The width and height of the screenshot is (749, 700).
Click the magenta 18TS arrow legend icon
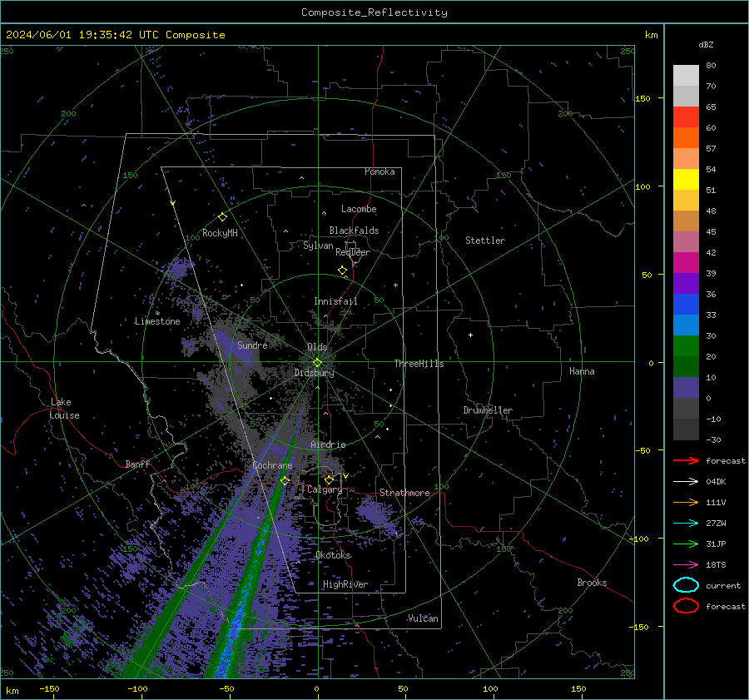[x=686, y=565]
